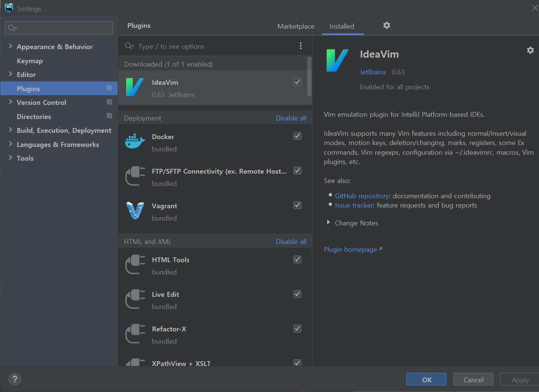Screen dimensions: 539x392
Task: Select Plugins in the settings tree
Action: (x=59, y=89)
